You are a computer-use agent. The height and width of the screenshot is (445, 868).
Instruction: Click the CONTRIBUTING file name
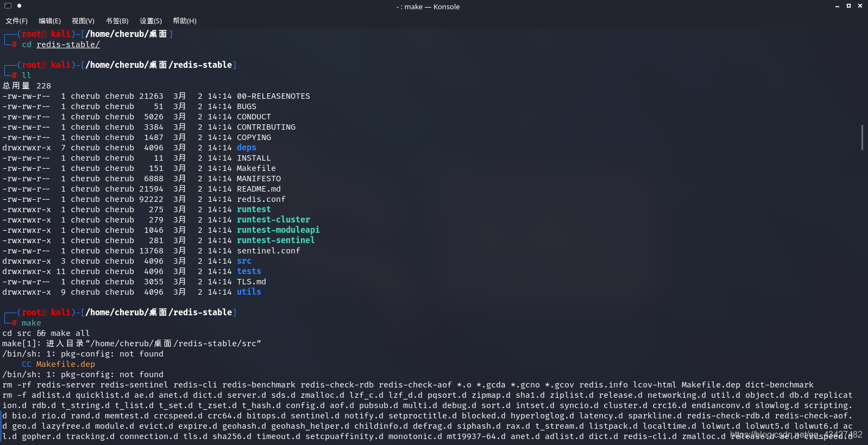tap(266, 127)
